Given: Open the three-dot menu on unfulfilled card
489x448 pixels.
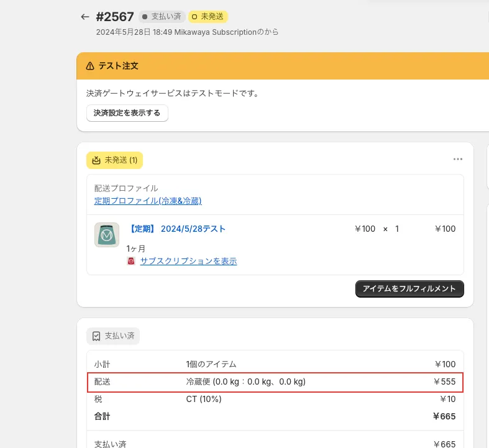Looking at the screenshot, I should click(x=458, y=159).
